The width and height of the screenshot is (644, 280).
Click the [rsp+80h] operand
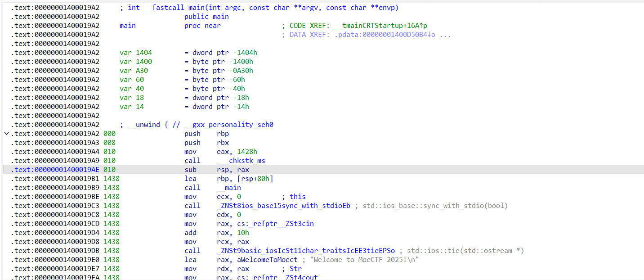click(255, 179)
